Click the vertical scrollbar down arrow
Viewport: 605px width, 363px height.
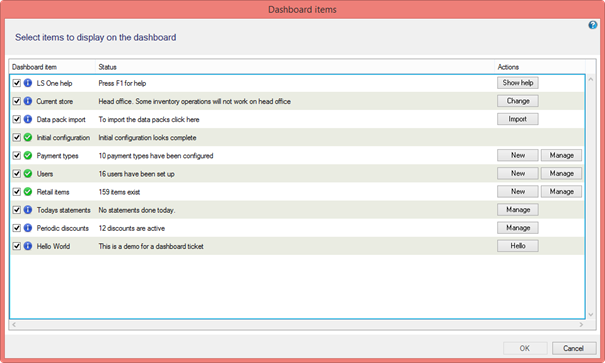(x=590, y=314)
